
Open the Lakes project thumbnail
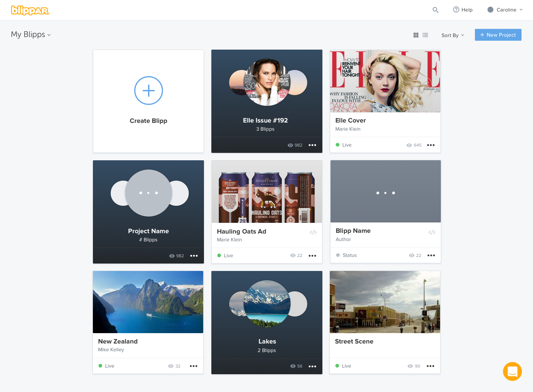point(268,304)
